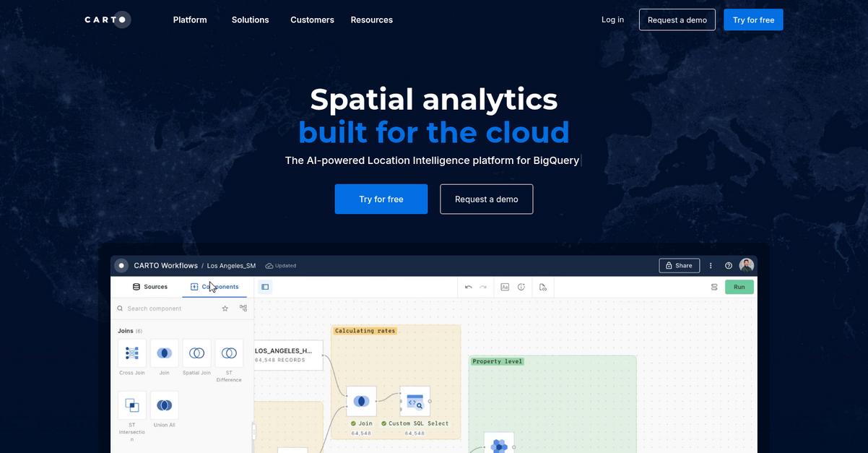Click the LOS_ANGELES_H... source node
The width and height of the screenshot is (868, 453).
(288, 355)
